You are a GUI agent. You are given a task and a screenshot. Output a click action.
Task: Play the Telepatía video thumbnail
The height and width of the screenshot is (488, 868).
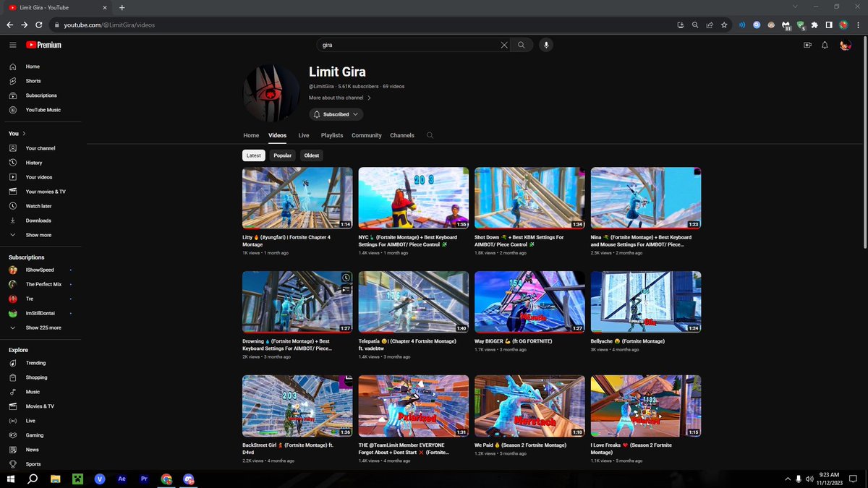414,302
